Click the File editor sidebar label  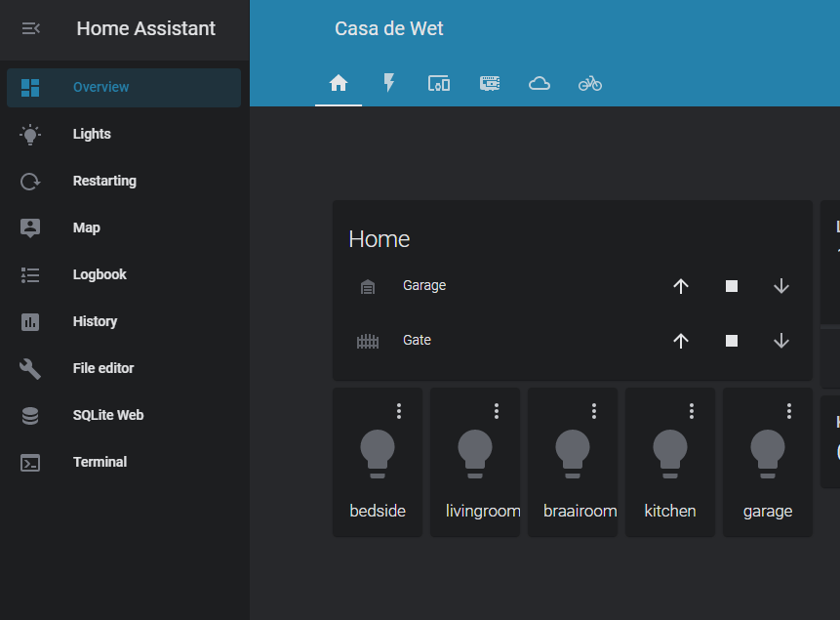click(103, 368)
